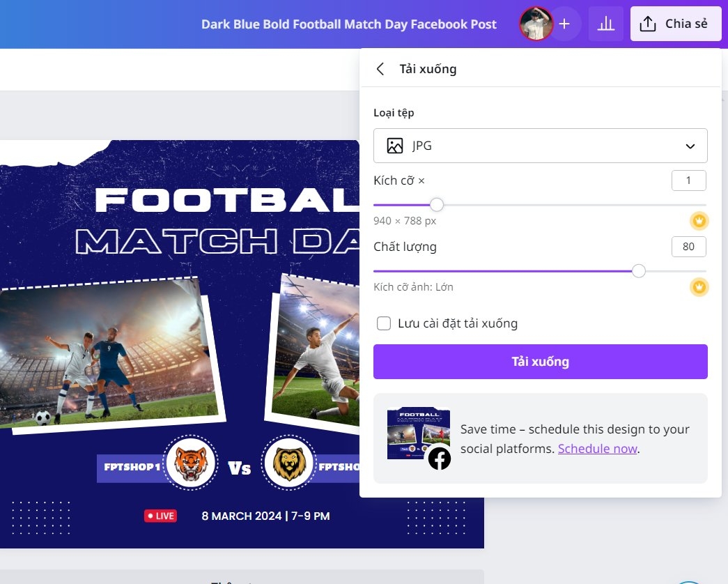Click the Facebook icon on the design preview
Screen dimensions: 728x584
[x=439, y=459]
